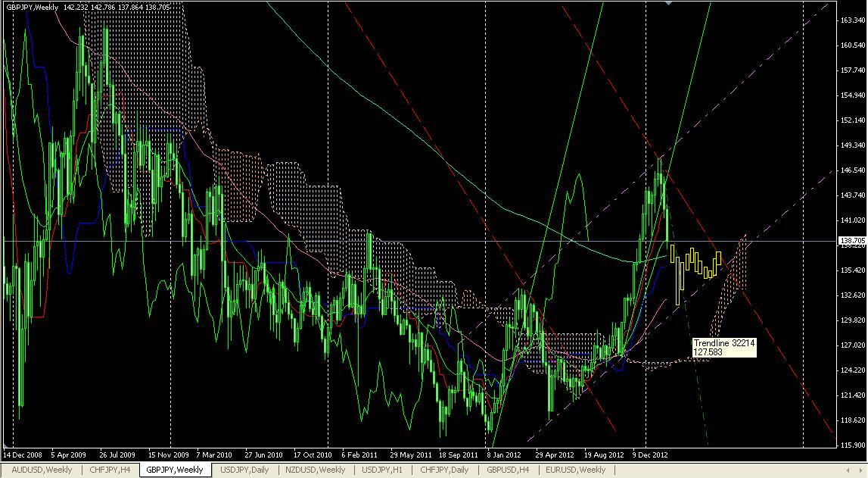
Task: Click the 157.740 price axis label
Action: click(x=853, y=70)
